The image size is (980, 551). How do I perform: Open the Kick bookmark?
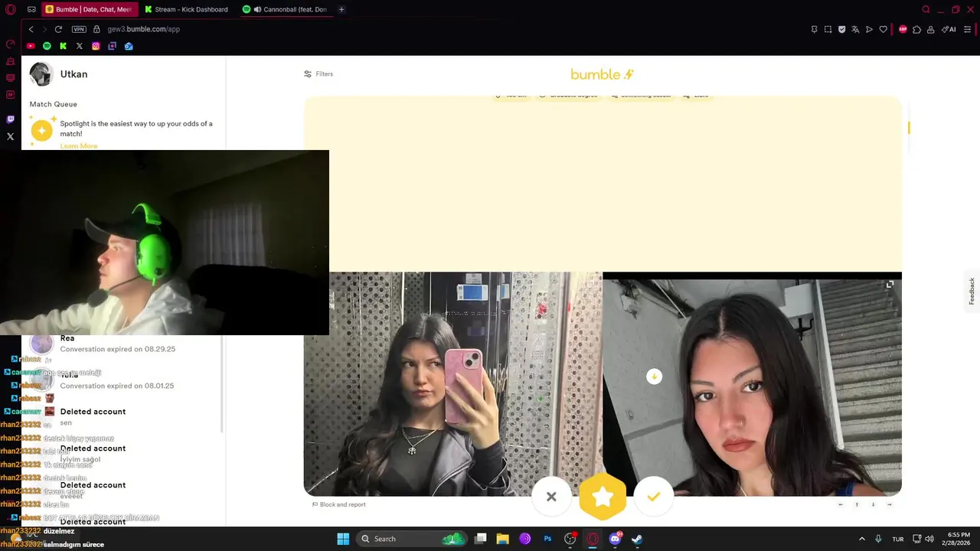tap(63, 46)
